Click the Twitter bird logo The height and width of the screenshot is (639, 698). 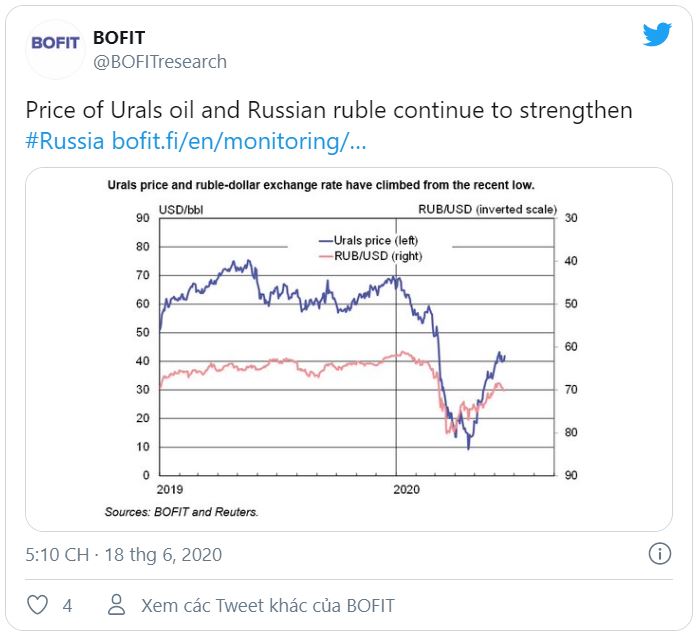pyautogui.click(x=656, y=34)
